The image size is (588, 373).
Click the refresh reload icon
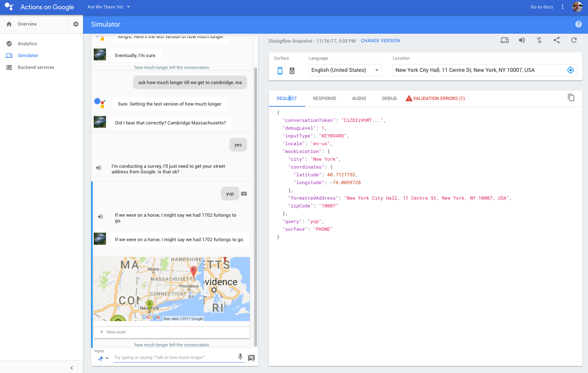[574, 40]
